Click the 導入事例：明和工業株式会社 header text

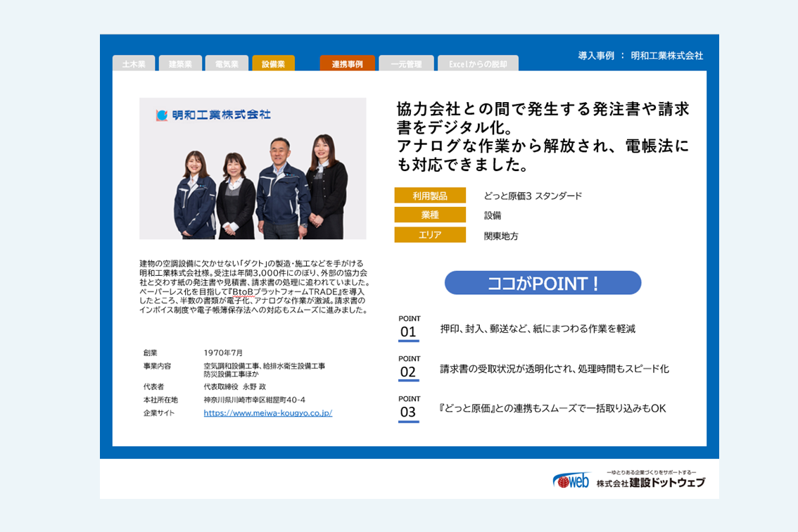[x=640, y=56]
